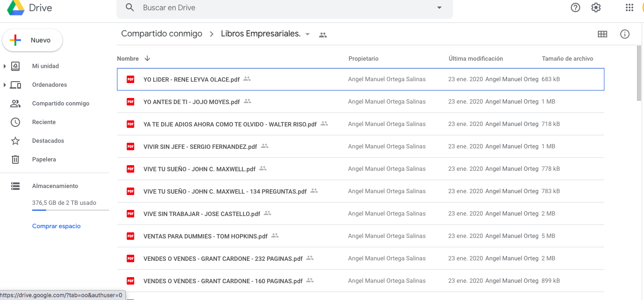
Task: Open Almacenamiento storage details
Action: [x=55, y=186]
